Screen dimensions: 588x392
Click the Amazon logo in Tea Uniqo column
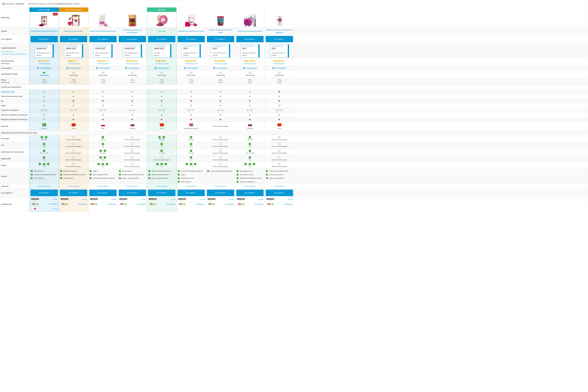click(x=153, y=199)
